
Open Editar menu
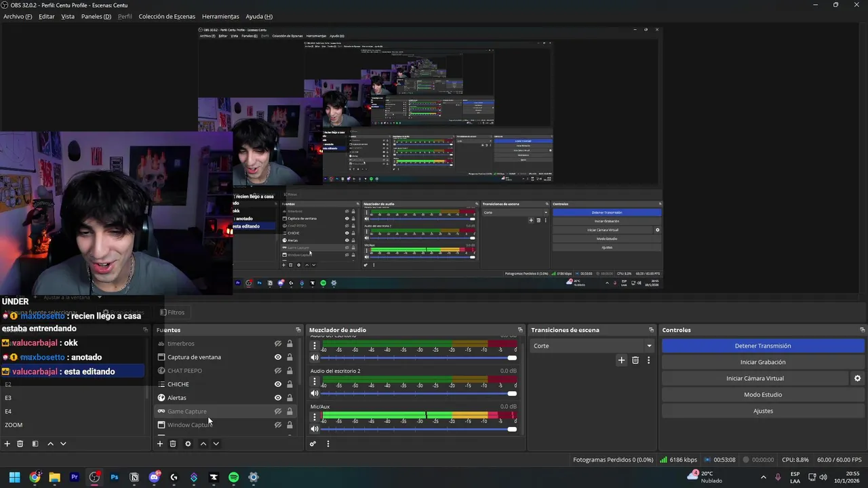pyautogui.click(x=47, y=16)
